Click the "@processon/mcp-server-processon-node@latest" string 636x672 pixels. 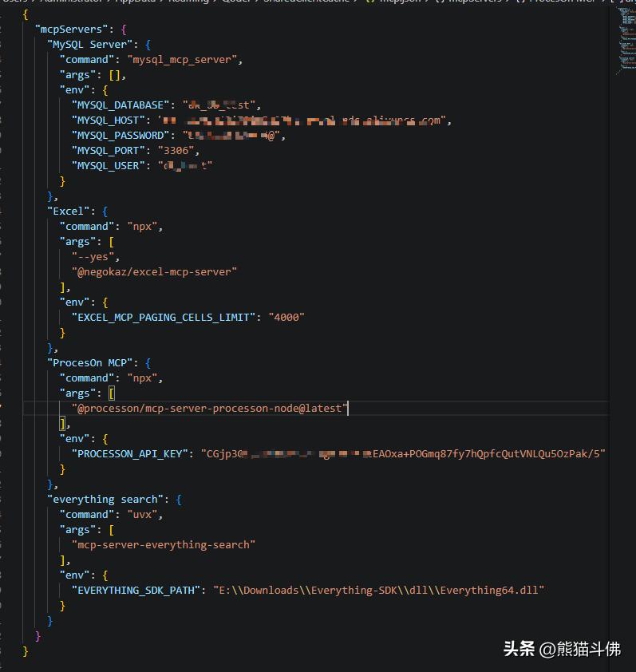[x=210, y=408]
